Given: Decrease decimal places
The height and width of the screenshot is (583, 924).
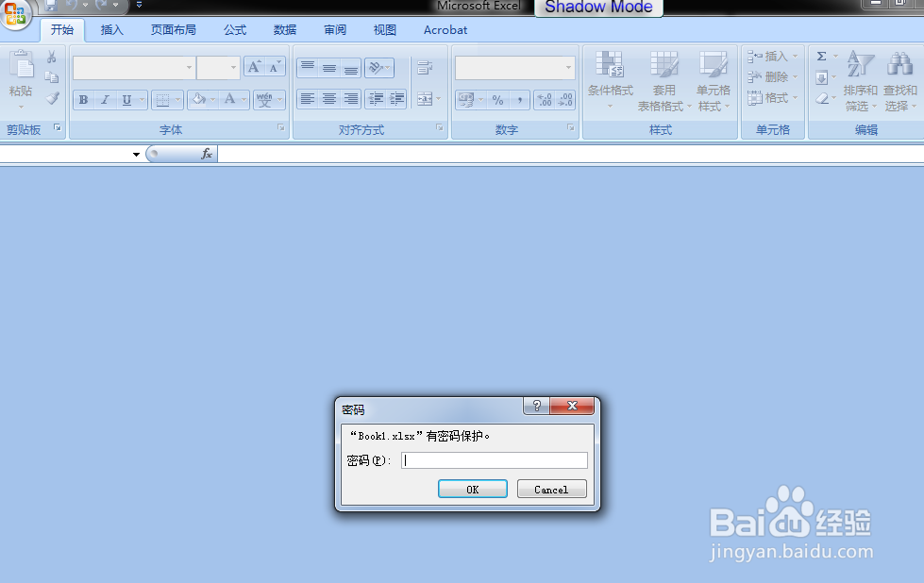Looking at the screenshot, I should (x=565, y=99).
